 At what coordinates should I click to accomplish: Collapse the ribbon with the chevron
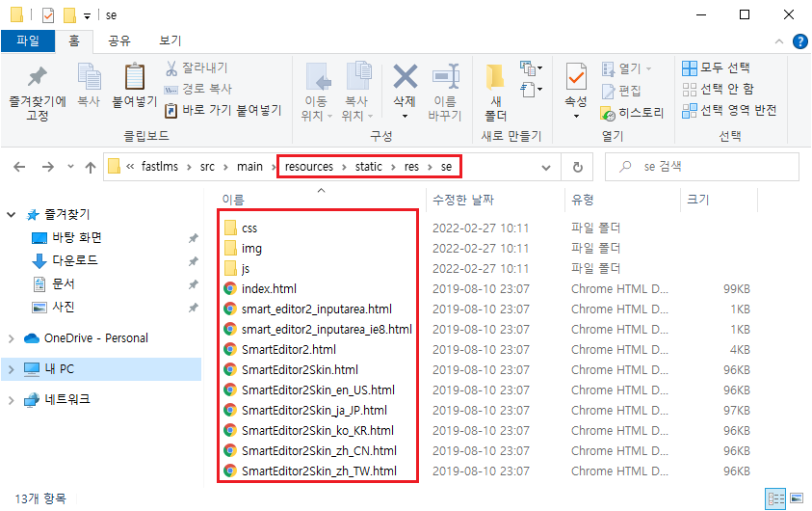click(x=779, y=41)
